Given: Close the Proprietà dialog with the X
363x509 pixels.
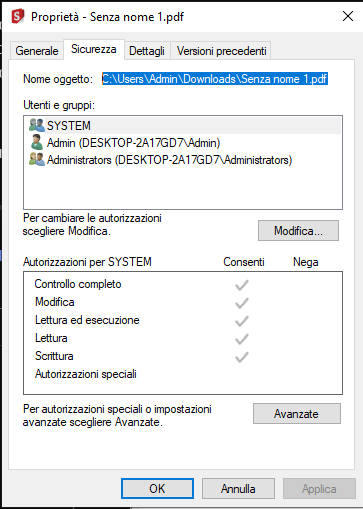Looking at the screenshot, I should (348, 16).
